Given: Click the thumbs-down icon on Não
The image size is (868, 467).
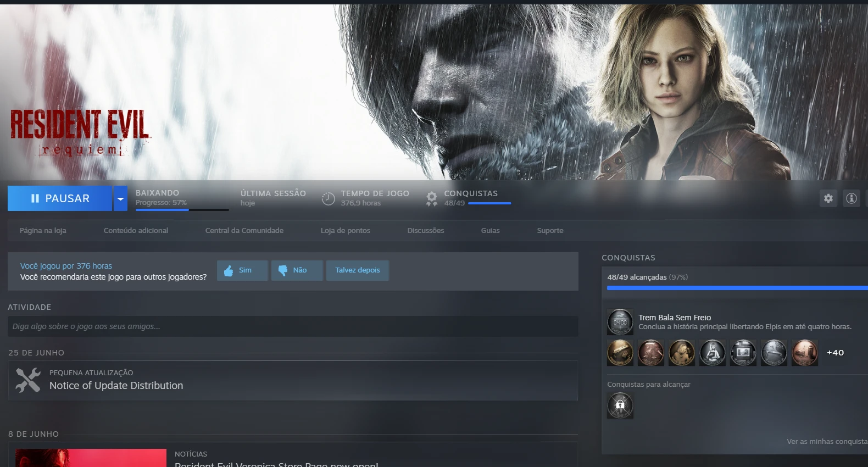Looking at the screenshot, I should [x=283, y=270].
